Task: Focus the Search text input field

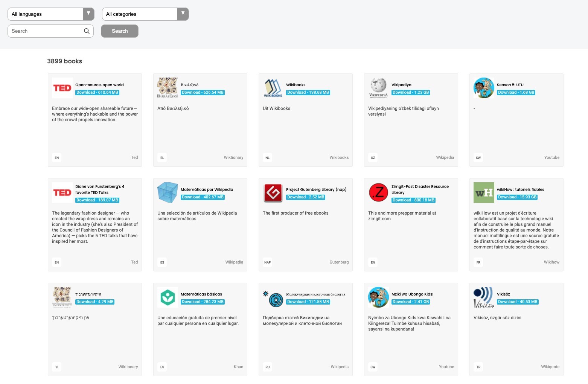Action: point(45,31)
